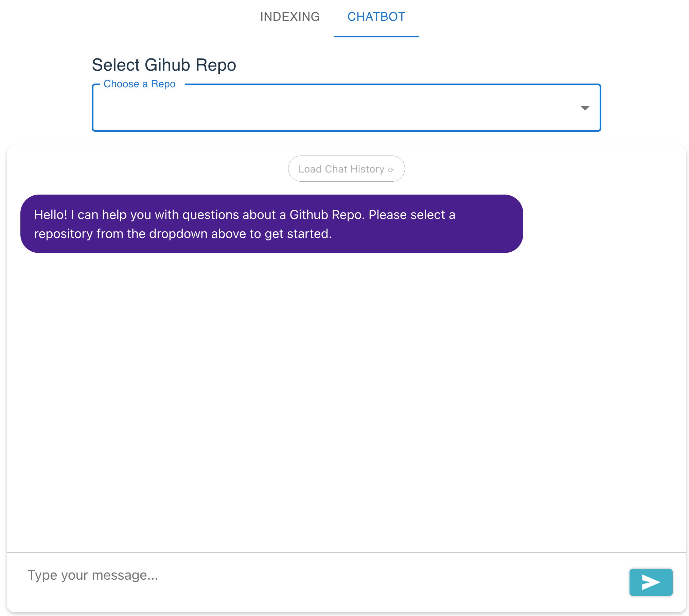Select the CHATBOT tab

pos(376,17)
